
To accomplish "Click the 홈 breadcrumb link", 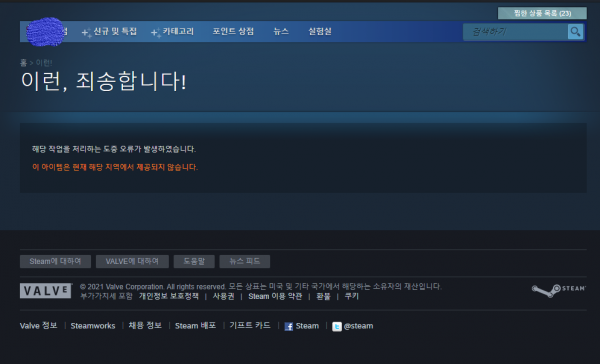I will [x=23, y=63].
